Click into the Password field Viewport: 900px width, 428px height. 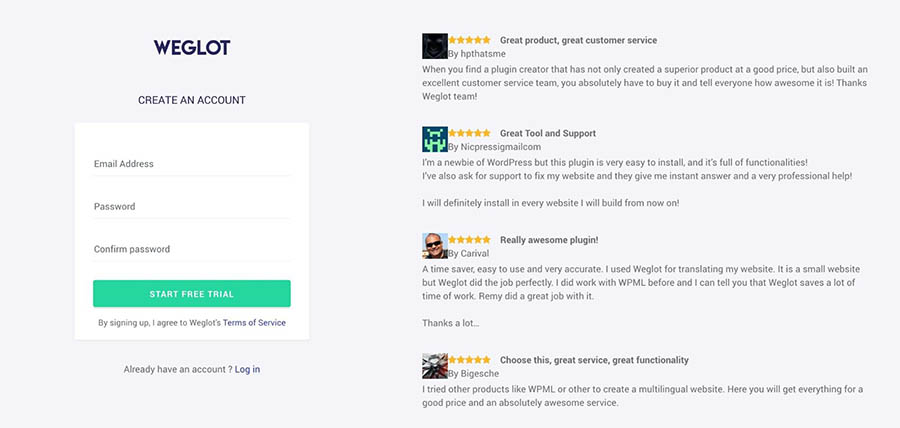(191, 207)
